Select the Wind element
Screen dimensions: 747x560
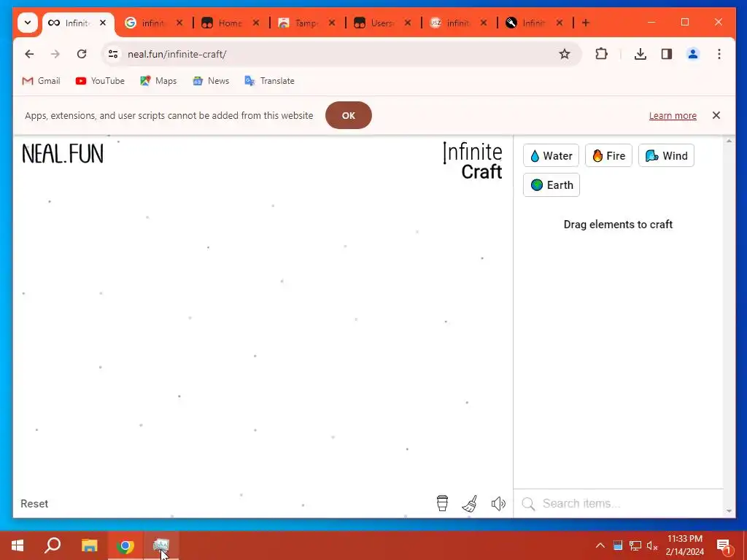[x=667, y=156]
